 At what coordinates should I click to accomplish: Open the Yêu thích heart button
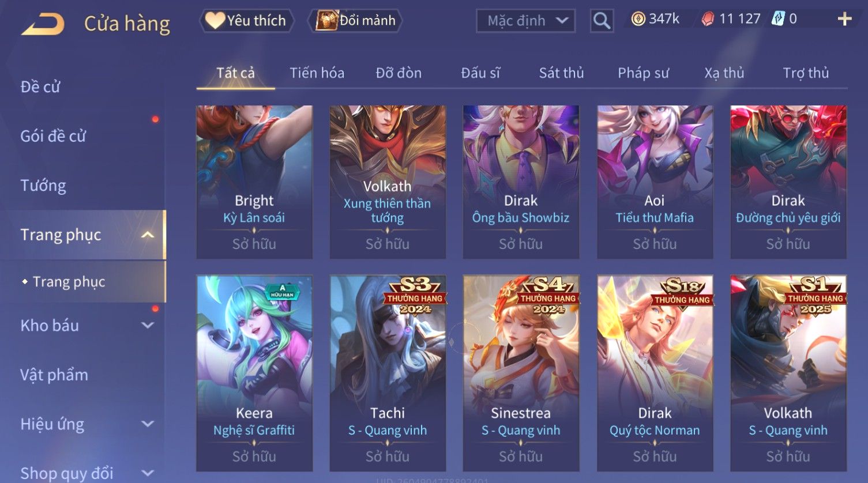point(247,21)
